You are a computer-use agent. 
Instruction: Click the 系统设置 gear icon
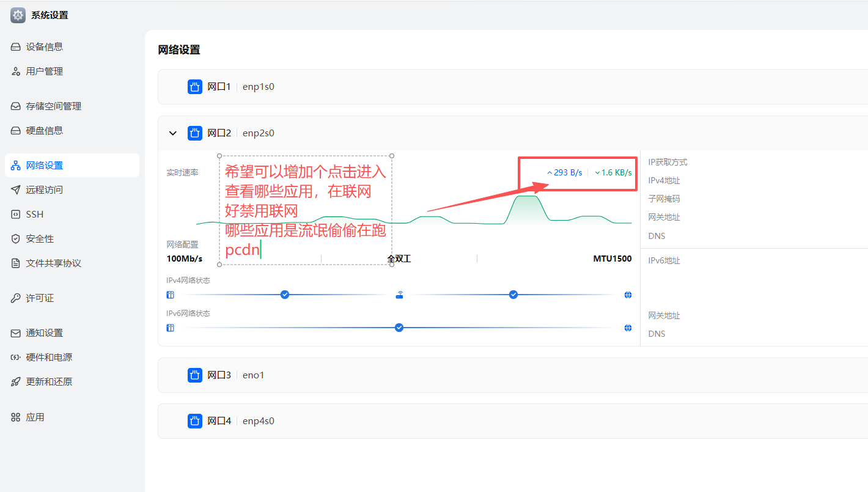pyautogui.click(x=18, y=15)
